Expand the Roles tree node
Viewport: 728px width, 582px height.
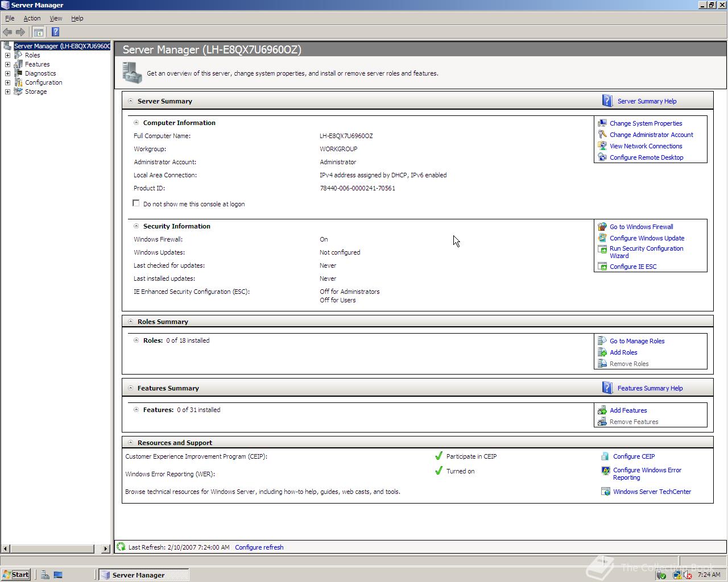tap(7, 55)
